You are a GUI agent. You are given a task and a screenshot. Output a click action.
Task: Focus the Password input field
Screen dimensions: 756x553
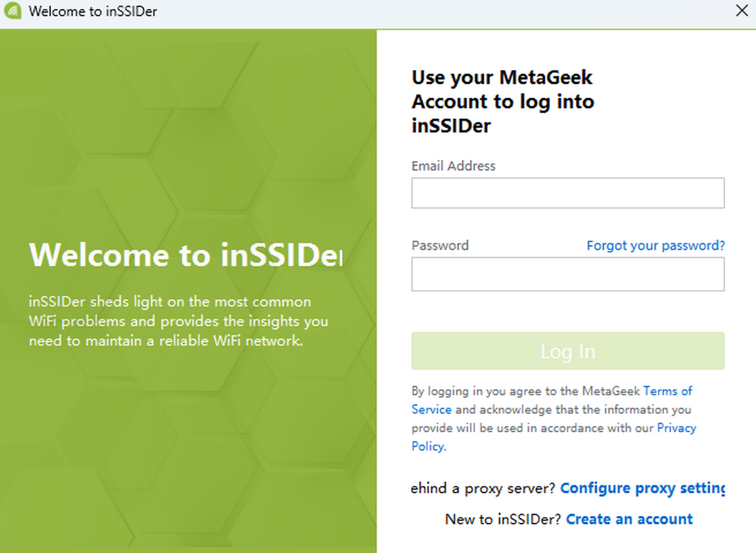(x=568, y=274)
